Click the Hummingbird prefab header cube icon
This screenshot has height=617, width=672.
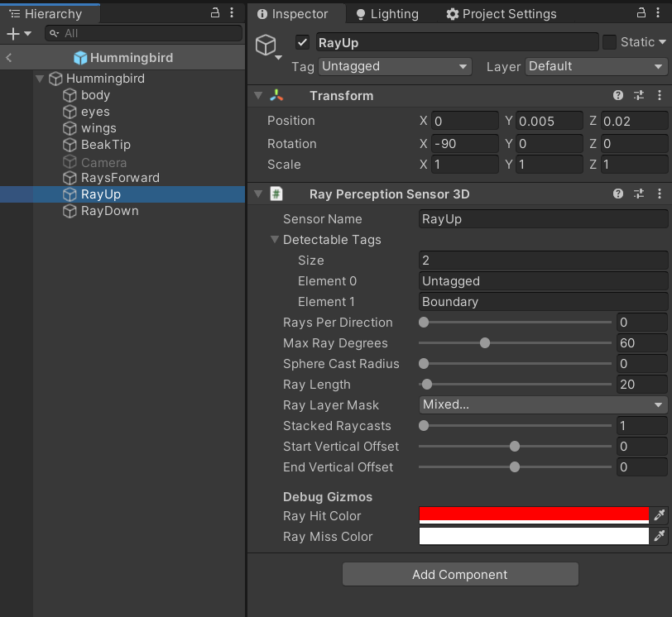pyautogui.click(x=80, y=57)
